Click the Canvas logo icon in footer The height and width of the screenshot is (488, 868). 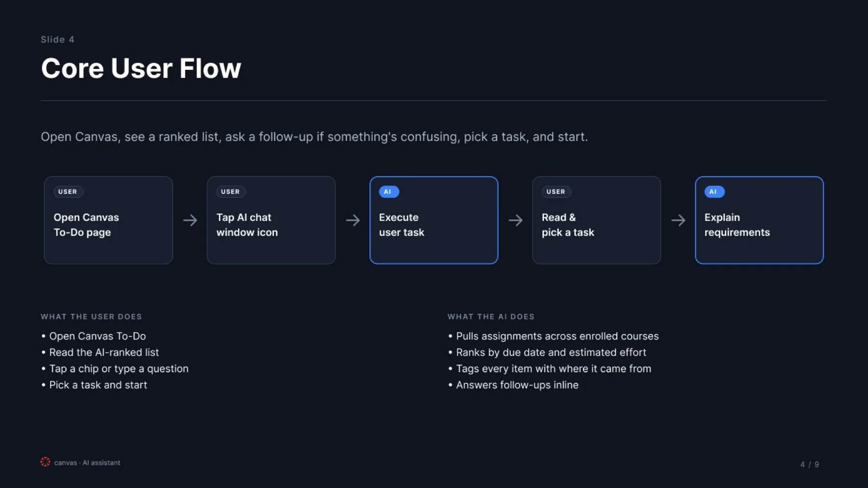coord(45,462)
